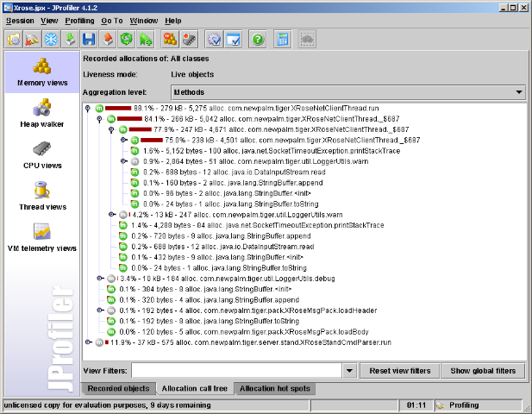Switch to the Recorded objects tab
This screenshot has width=532, height=414.
click(118, 388)
